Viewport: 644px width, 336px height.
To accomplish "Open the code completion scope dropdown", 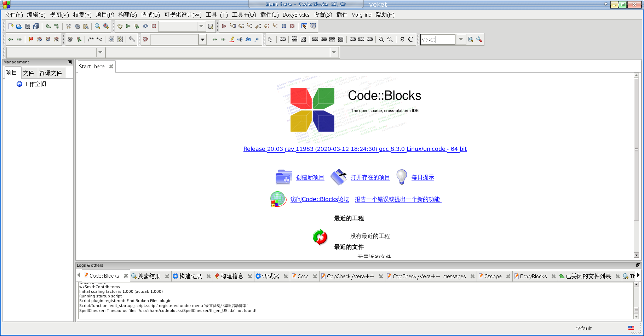I will pos(100,52).
